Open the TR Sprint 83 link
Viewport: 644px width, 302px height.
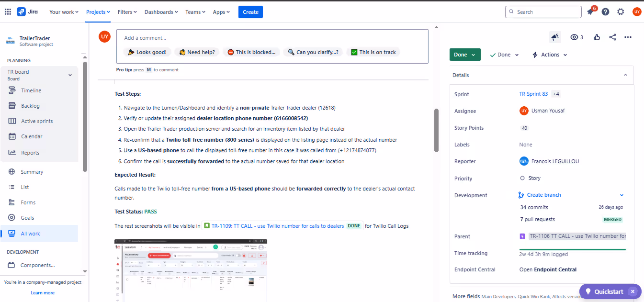pos(533,94)
